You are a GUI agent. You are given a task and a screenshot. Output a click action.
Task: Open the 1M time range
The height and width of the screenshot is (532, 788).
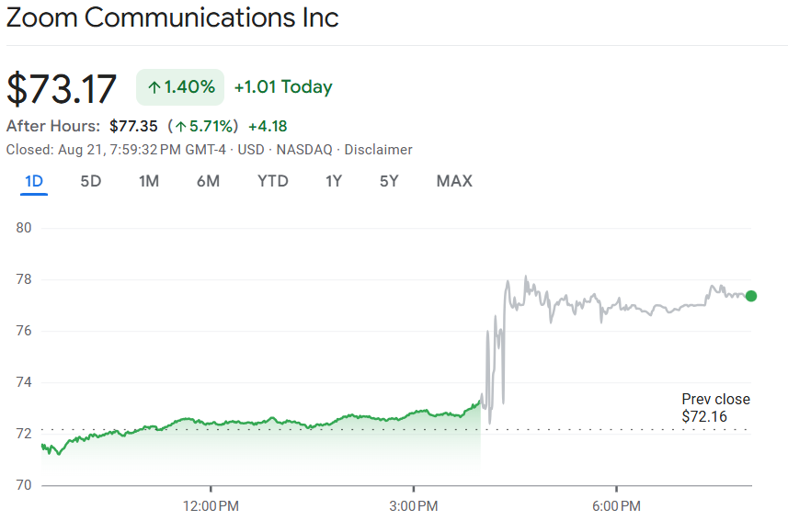[x=149, y=181]
